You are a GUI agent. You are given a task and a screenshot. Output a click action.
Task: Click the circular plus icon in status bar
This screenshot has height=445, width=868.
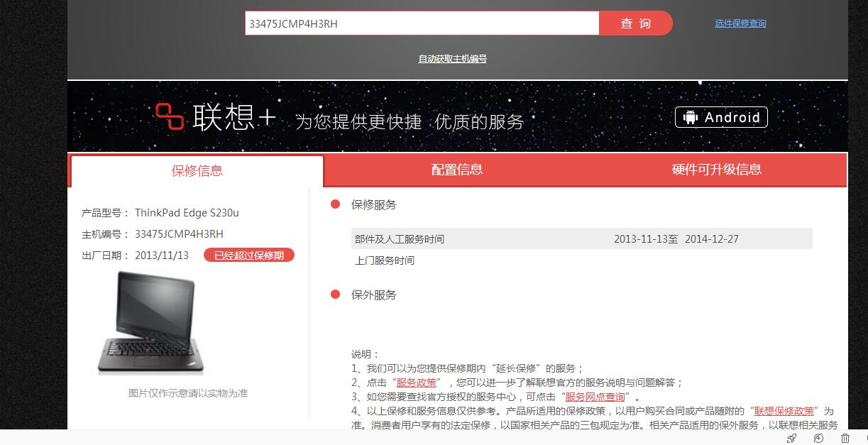(818, 439)
